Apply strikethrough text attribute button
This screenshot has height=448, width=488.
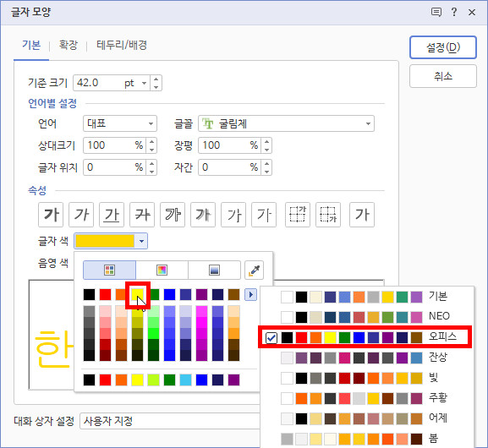coord(142,215)
